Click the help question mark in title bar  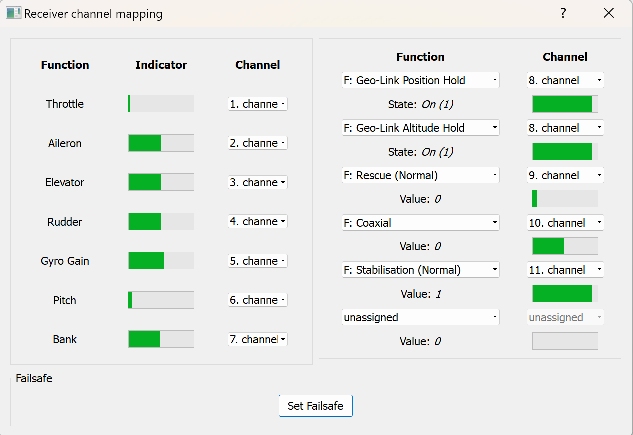(563, 14)
